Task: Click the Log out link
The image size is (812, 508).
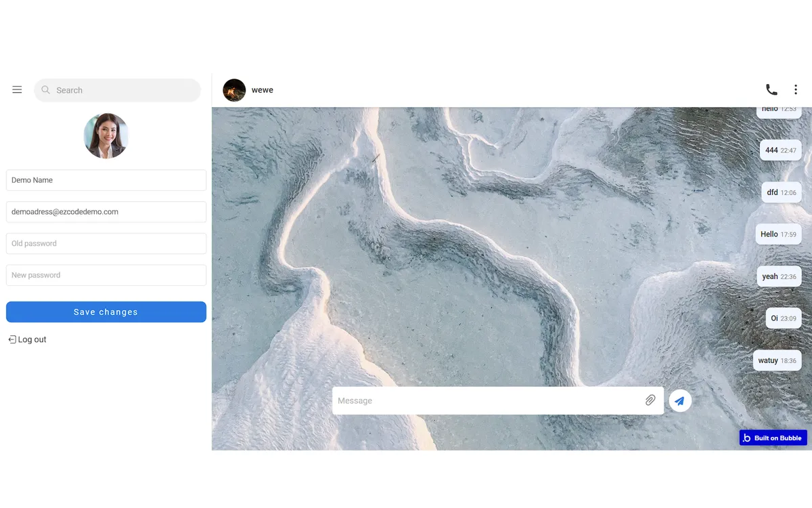Action: 28,339
